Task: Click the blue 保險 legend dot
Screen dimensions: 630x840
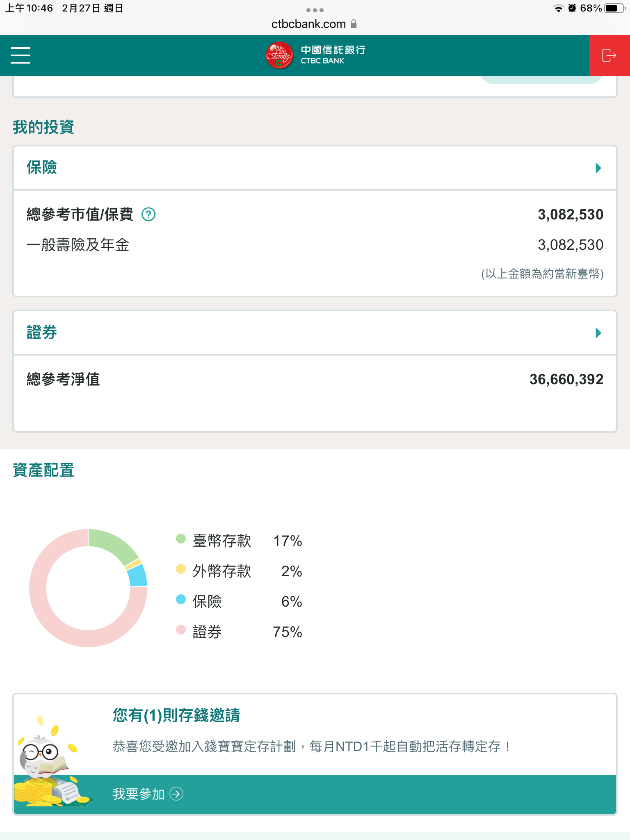Action: click(181, 599)
